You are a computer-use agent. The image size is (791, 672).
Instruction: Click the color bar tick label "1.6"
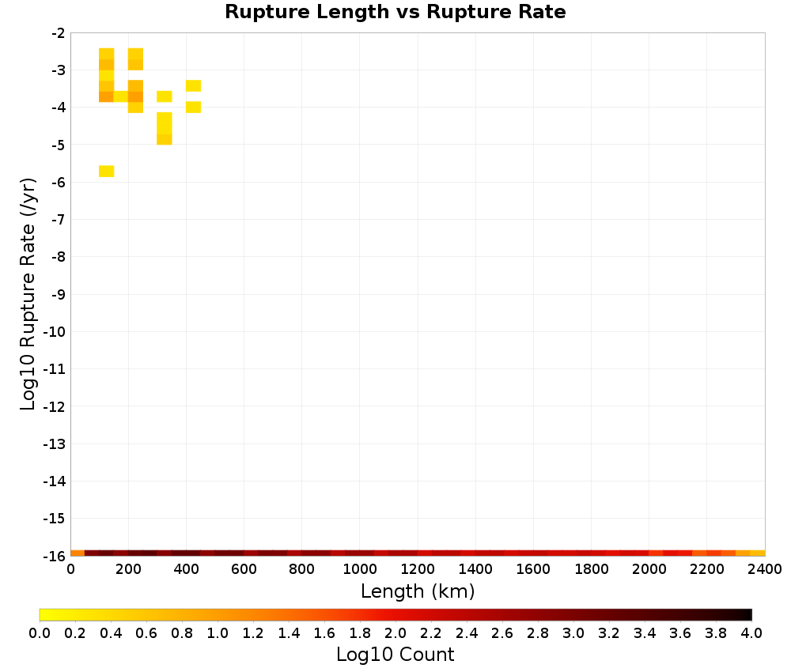[324, 633]
